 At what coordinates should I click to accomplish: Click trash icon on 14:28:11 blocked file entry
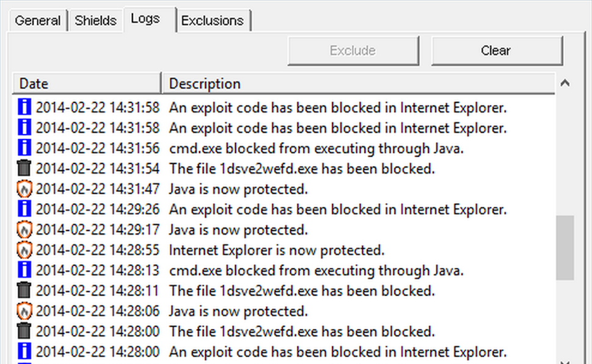coord(24,291)
